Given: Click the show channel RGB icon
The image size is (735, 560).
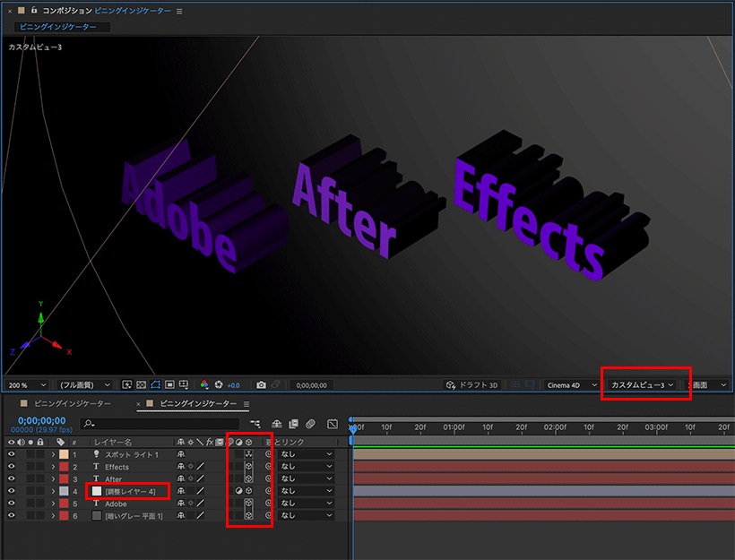Looking at the screenshot, I should click(203, 384).
